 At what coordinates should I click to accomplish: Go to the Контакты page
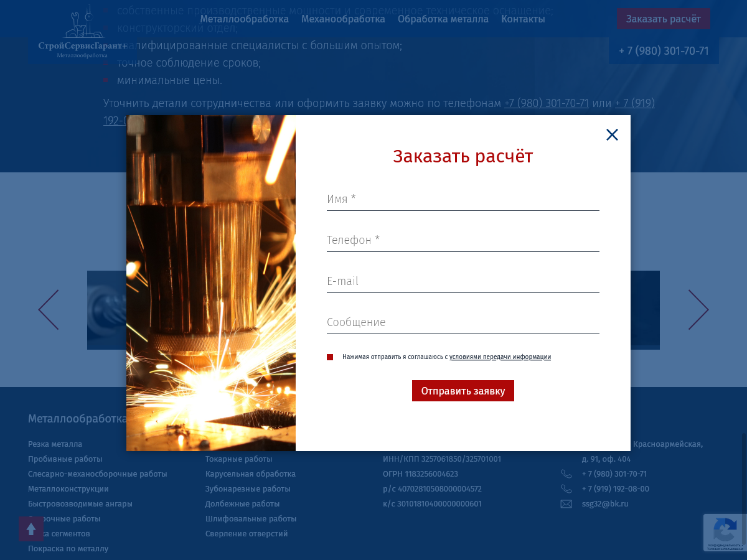tap(523, 19)
